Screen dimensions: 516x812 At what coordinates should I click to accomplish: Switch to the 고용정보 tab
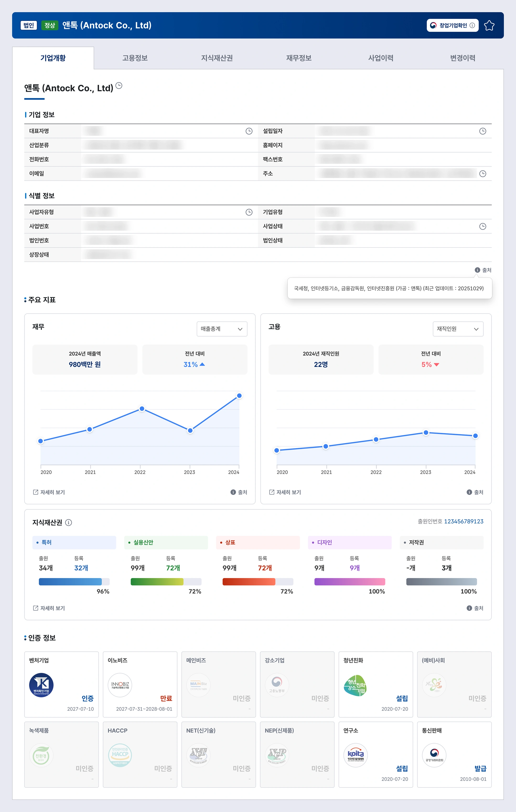(135, 58)
